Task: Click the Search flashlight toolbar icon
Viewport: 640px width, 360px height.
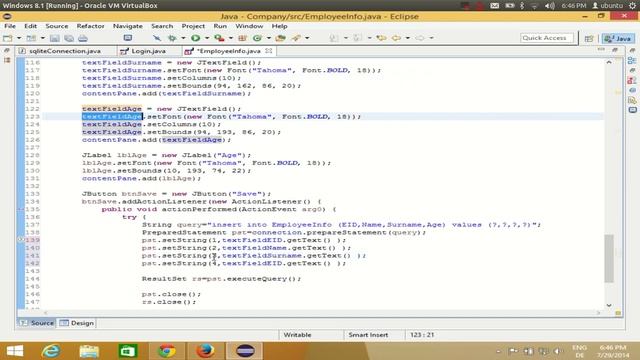Action: point(296,38)
